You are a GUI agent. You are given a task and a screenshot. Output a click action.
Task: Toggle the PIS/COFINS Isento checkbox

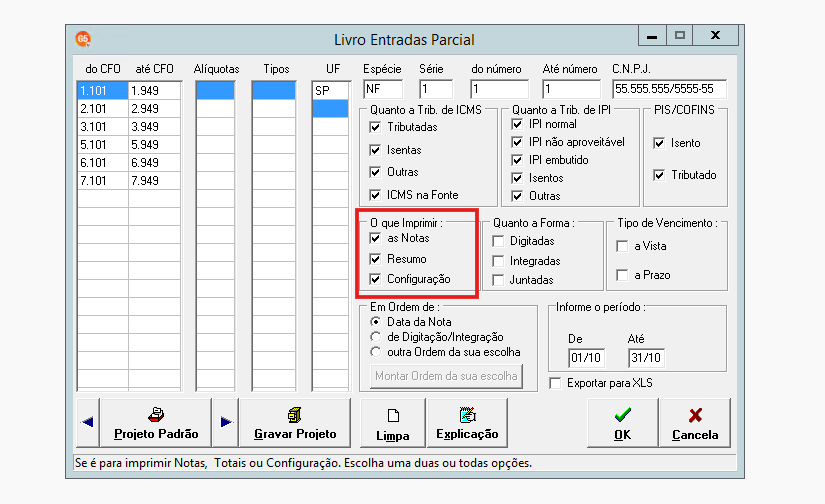point(659,143)
